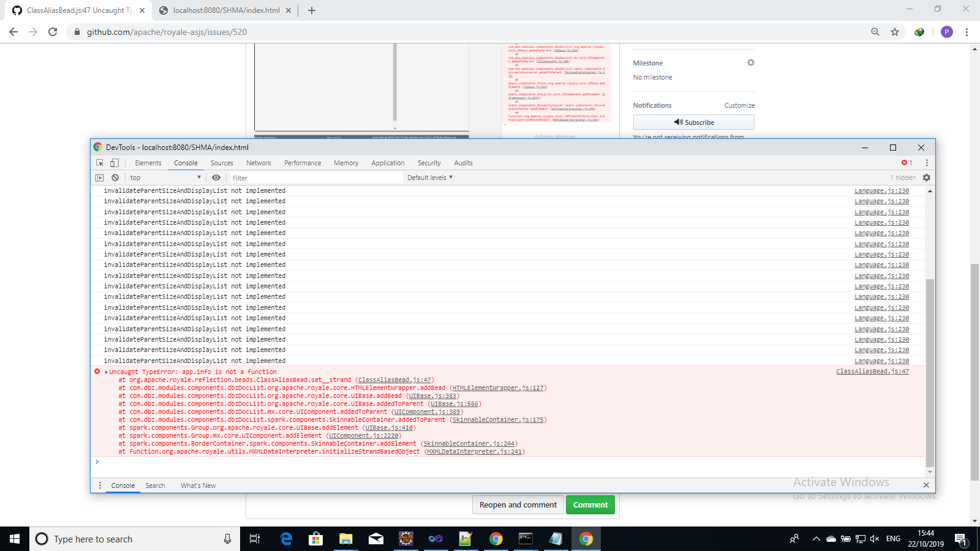This screenshot has width=980, height=551.
Task: Click the Reopen and comment button
Action: [518, 504]
